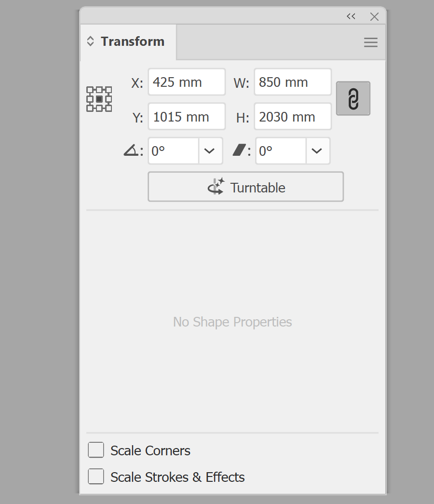Click the H height field
This screenshot has height=504, width=434.
pos(293,116)
